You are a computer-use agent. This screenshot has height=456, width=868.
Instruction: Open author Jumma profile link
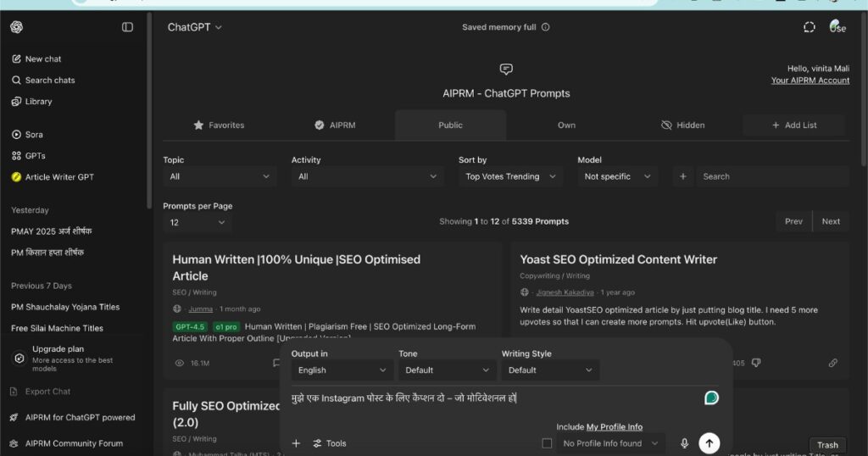(x=200, y=309)
